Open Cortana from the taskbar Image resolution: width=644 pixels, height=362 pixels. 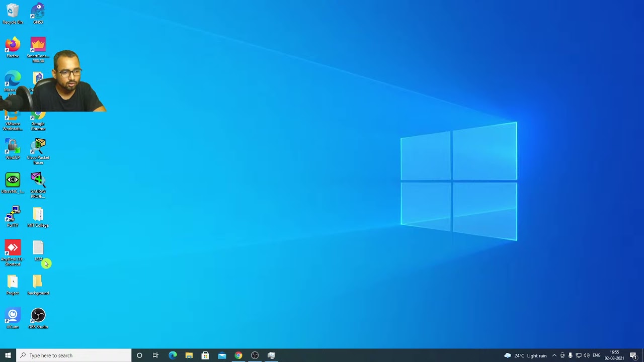coord(139,355)
